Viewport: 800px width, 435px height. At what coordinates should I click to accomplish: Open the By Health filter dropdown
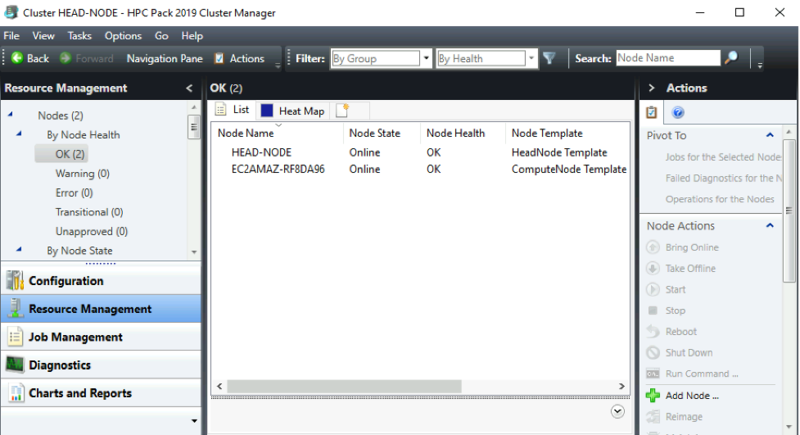click(531, 58)
